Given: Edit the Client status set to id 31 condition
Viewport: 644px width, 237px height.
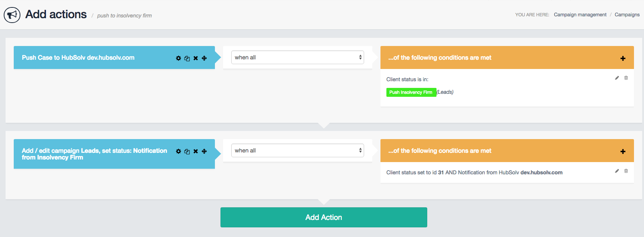Looking at the screenshot, I should point(617,171).
